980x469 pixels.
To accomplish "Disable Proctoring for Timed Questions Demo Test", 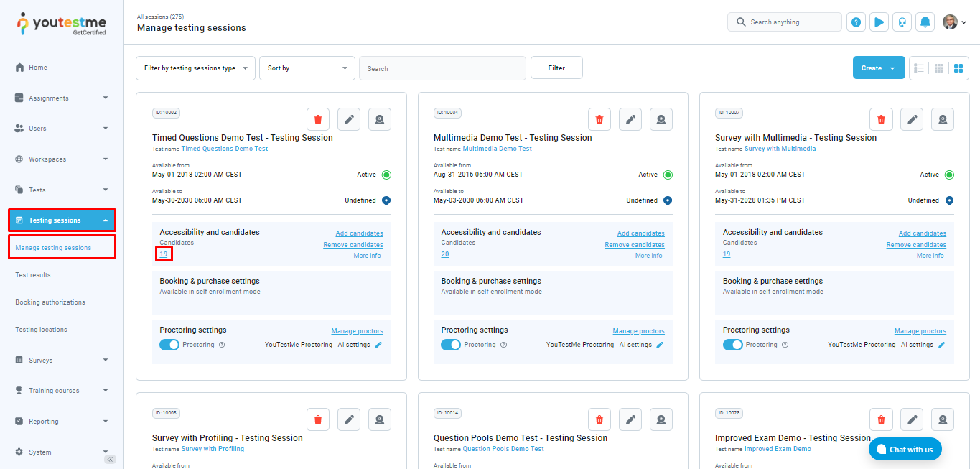I will [169, 345].
